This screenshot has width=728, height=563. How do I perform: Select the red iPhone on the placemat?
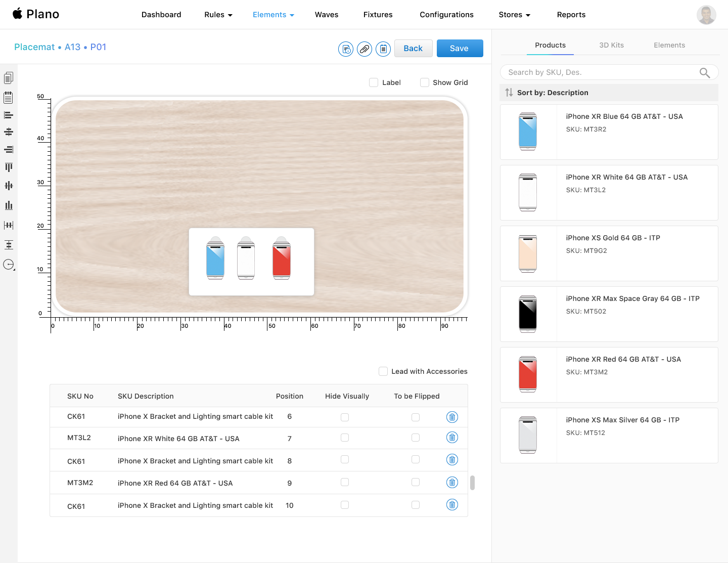click(x=282, y=258)
